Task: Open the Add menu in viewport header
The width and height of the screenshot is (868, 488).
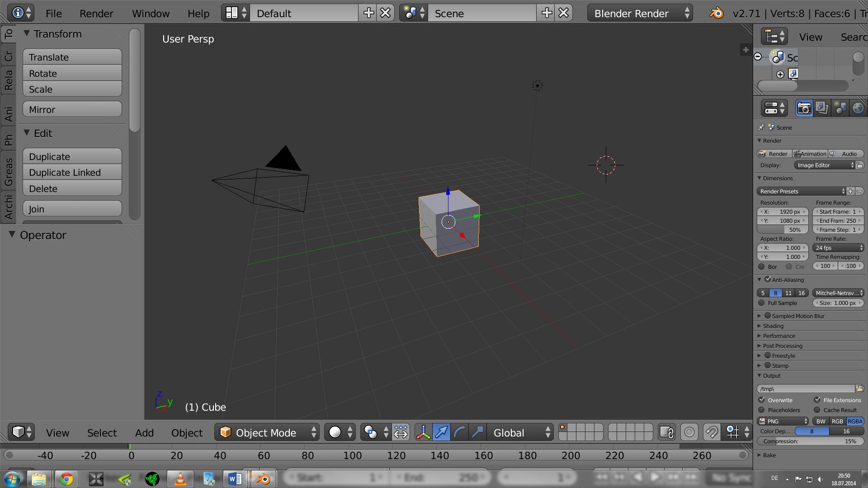Action: coord(144,433)
